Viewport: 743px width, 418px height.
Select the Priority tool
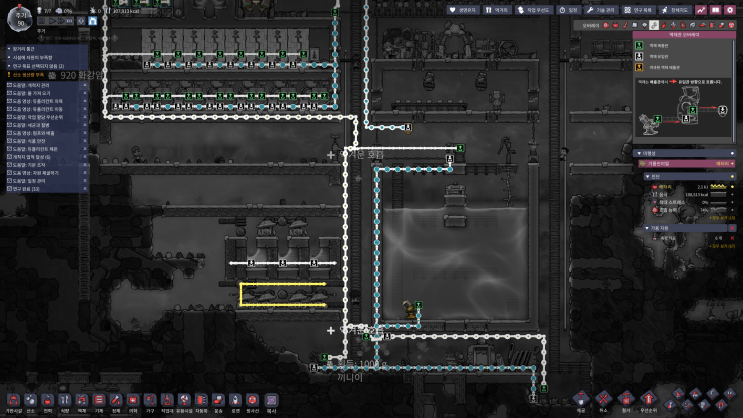click(x=648, y=400)
